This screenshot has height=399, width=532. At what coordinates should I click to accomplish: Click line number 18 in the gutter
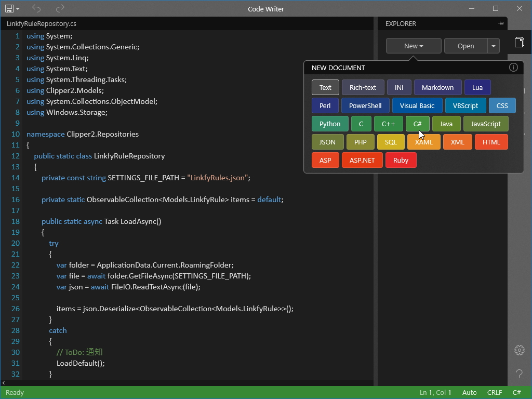(x=16, y=221)
